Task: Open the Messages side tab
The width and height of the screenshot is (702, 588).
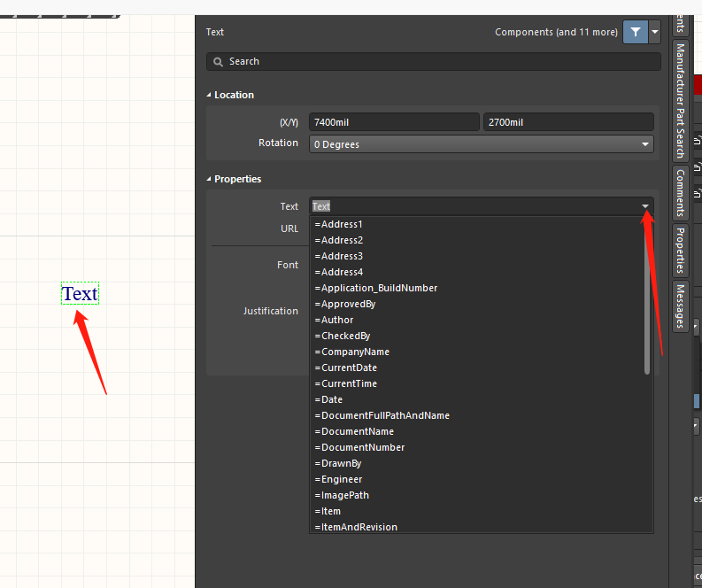Action: coord(681,306)
